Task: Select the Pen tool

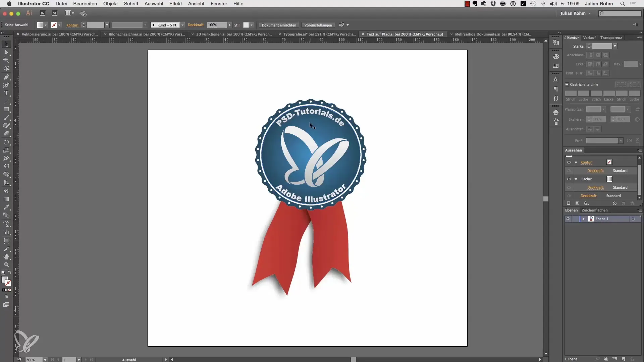Action: coord(6,77)
